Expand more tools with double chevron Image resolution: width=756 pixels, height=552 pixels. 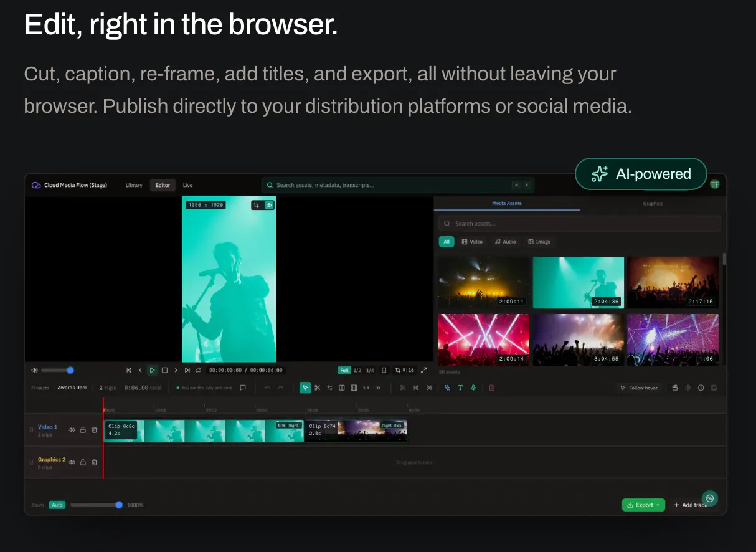coord(378,388)
